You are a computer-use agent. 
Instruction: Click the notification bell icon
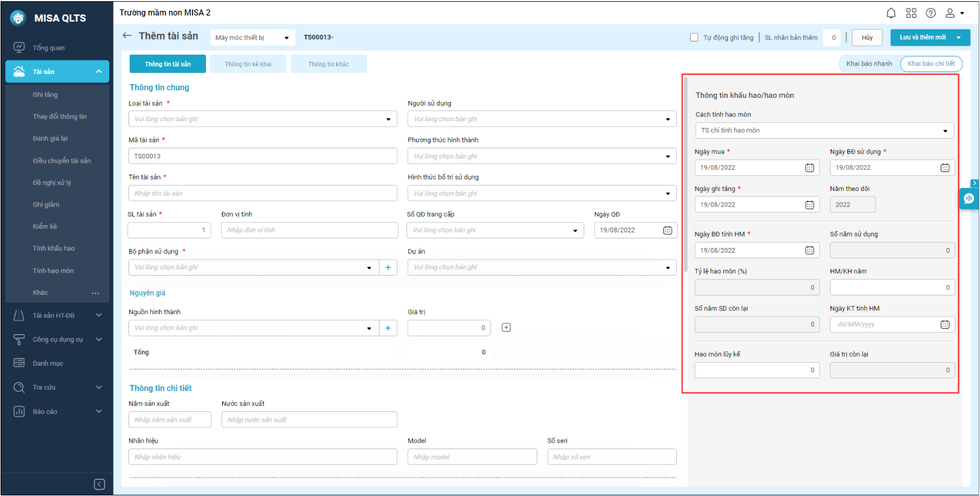click(891, 13)
